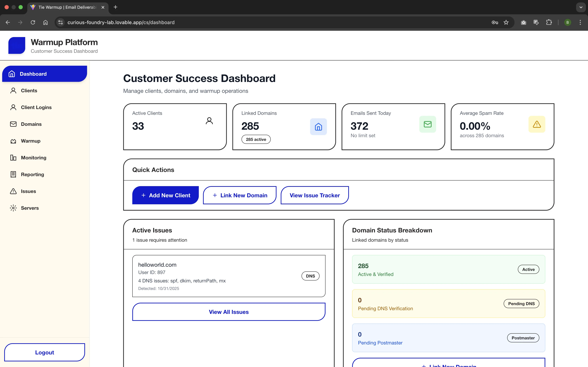
Task: Click the Add New Client button
Action: pos(166,195)
